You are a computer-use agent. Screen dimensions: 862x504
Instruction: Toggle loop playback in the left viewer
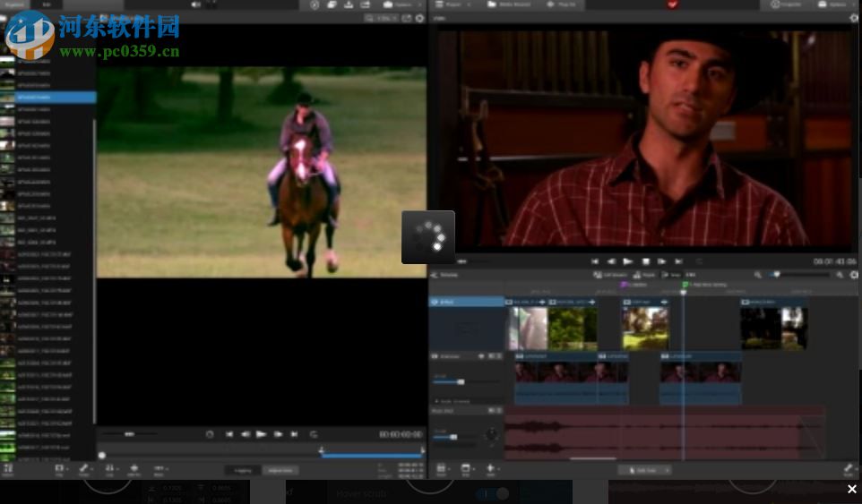[314, 434]
